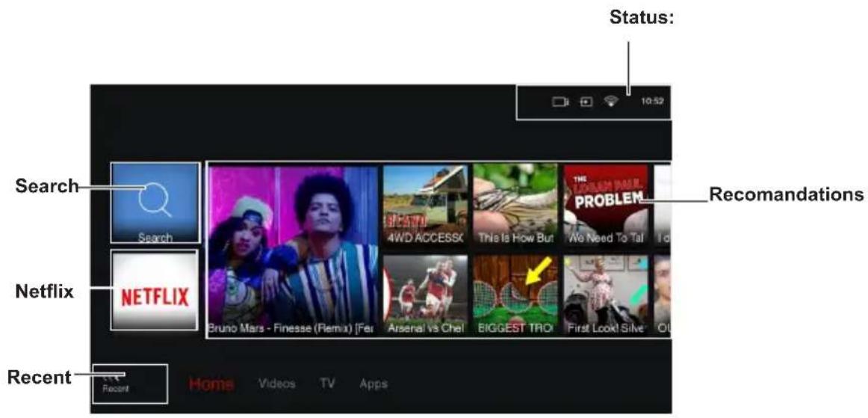Click the camera icon in status bar

[x=561, y=102]
